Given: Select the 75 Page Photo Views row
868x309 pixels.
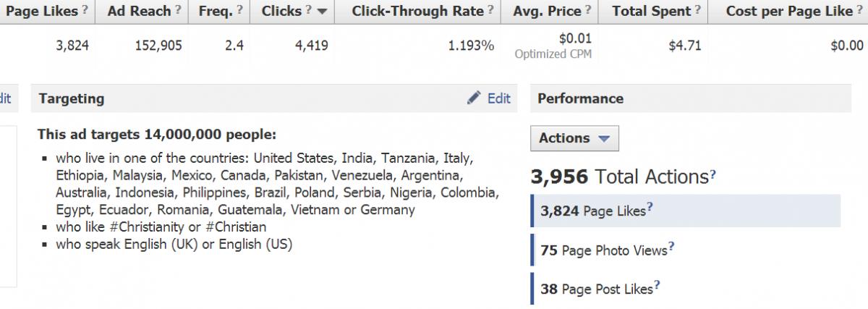Looking at the screenshot, I should pyautogui.click(x=685, y=250).
